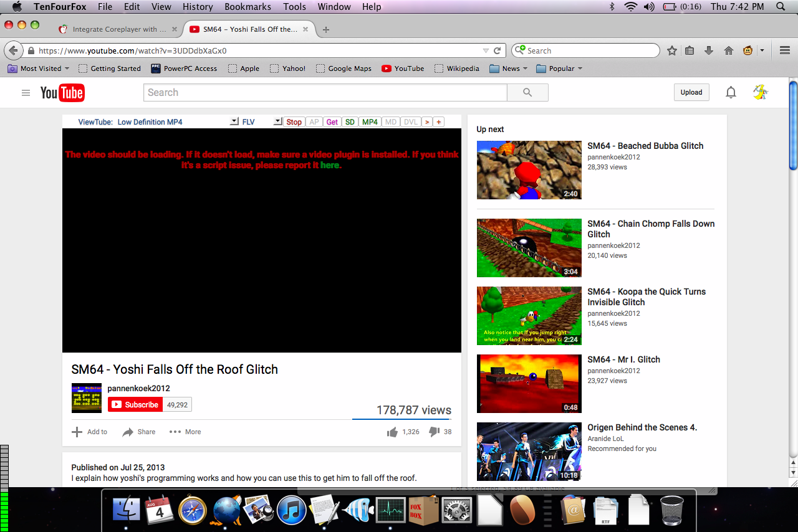
Task: Open Activity Monitor in the Dock
Action: click(x=390, y=510)
